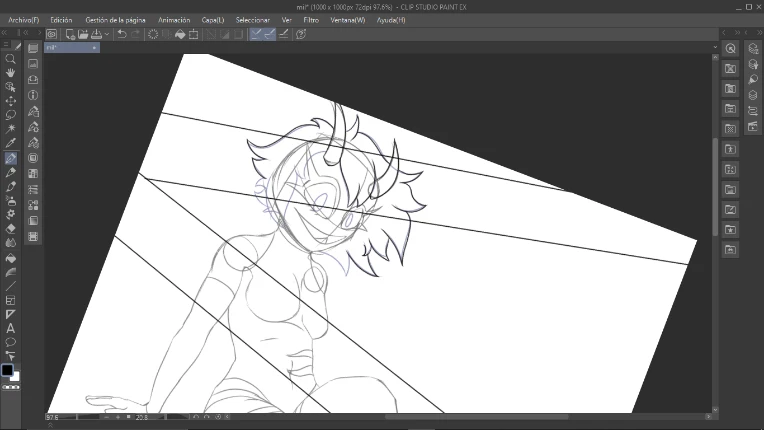Select the Eyedropper tool

coord(10,143)
